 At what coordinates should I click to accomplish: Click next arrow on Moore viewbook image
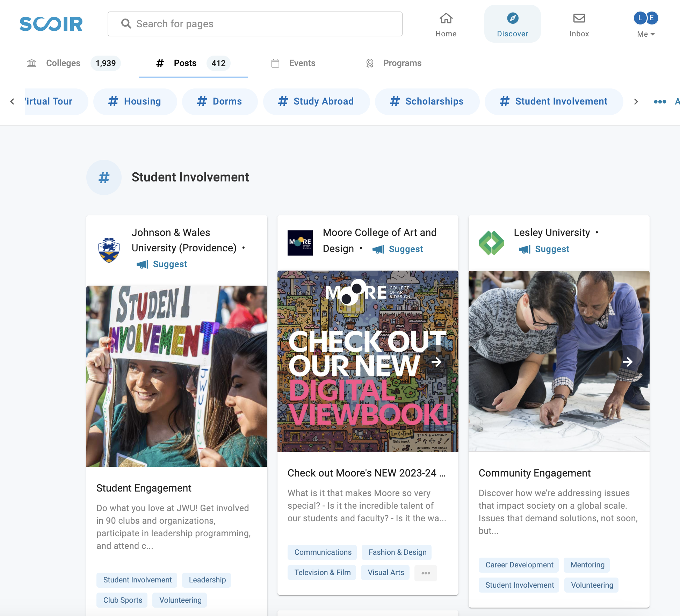(436, 362)
